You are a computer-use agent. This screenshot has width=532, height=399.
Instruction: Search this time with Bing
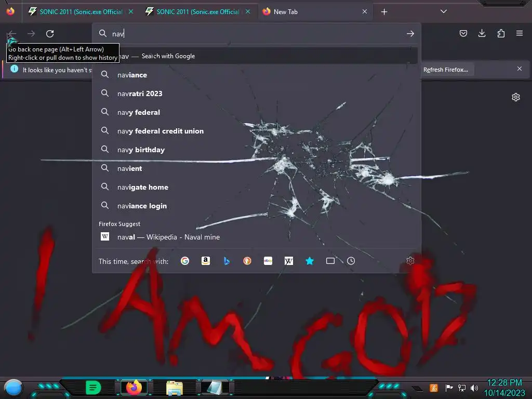point(227,261)
